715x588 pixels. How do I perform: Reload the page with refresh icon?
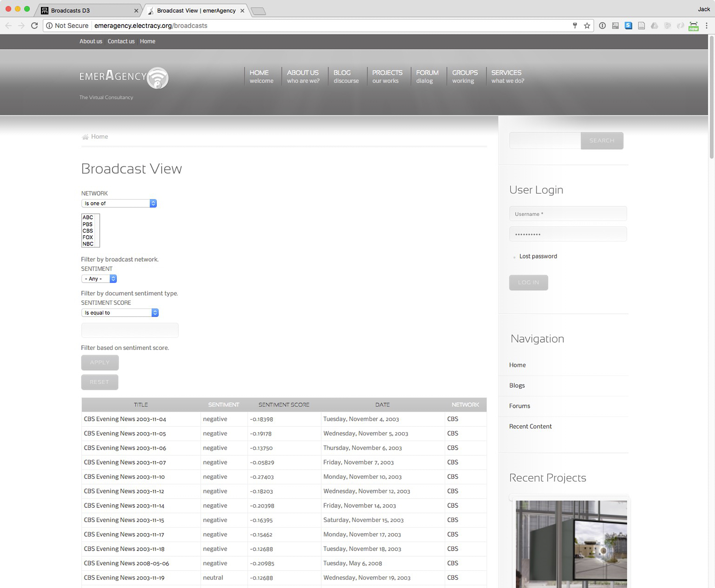[x=34, y=25]
